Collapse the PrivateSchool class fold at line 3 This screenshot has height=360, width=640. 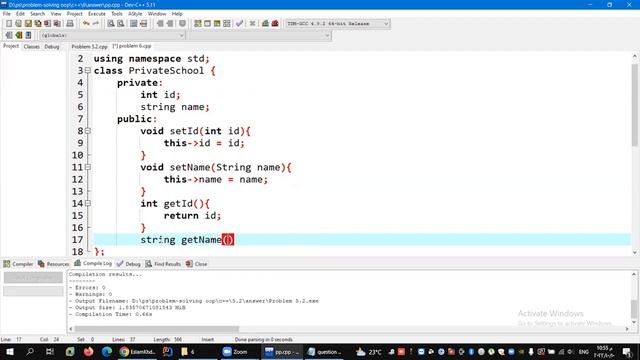88,71
